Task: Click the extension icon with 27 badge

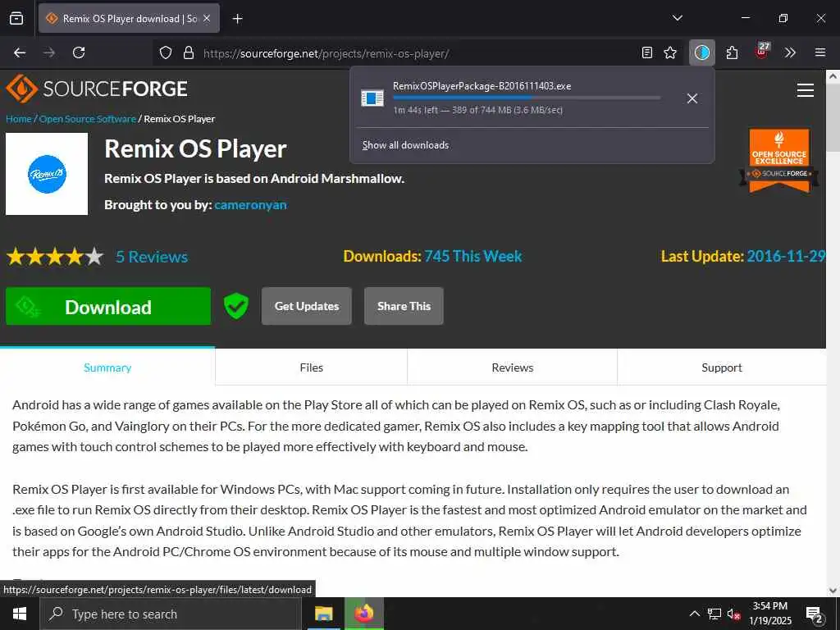Action: tap(762, 51)
